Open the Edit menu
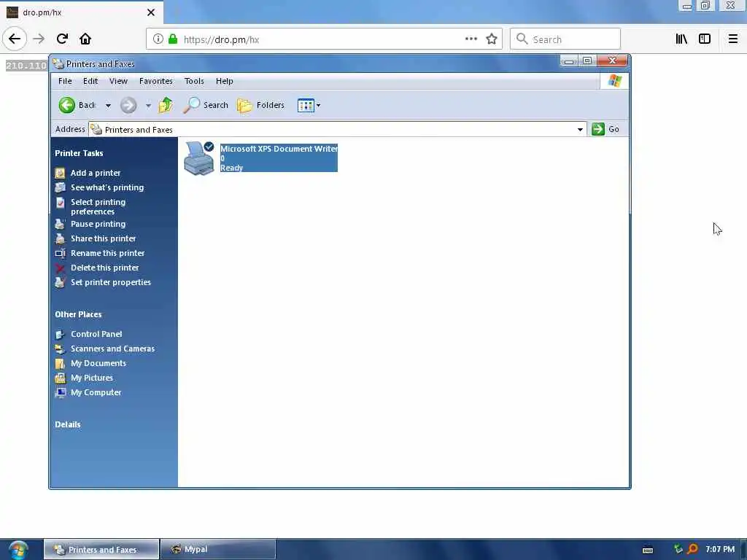The image size is (747, 560). (x=90, y=81)
